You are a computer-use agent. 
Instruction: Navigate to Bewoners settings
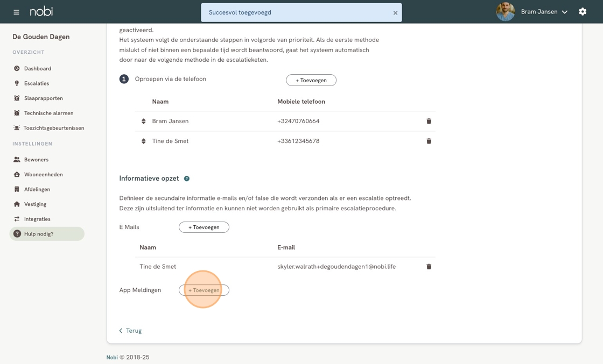36,160
